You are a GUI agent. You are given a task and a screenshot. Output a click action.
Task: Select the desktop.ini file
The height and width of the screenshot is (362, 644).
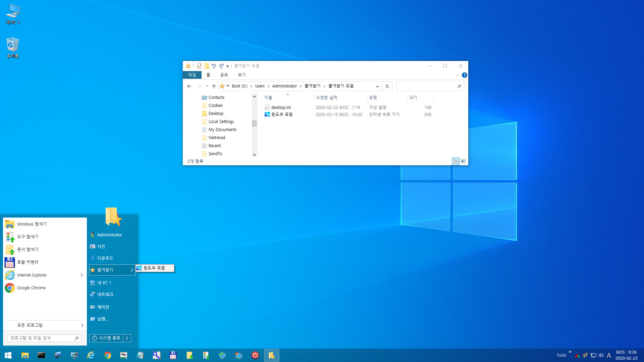pos(281,108)
